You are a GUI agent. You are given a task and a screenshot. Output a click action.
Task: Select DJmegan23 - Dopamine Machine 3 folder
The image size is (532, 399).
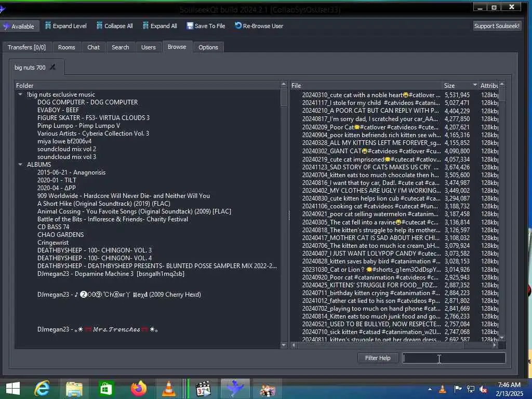point(111,274)
